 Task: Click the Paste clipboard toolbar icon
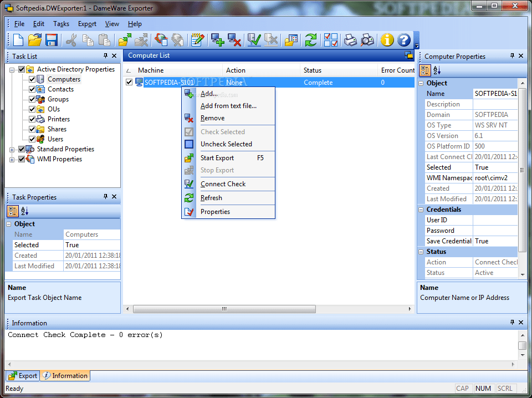click(104, 40)
